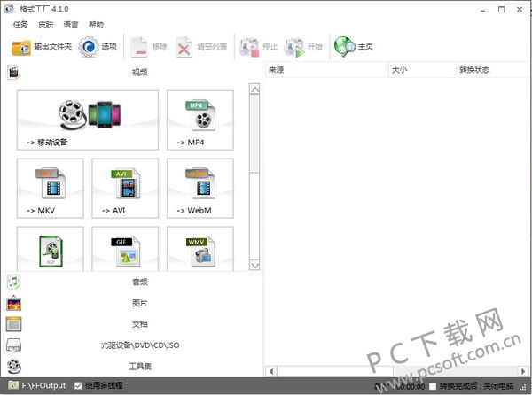Click the F:\FFOutput path text
Viewport: 532px width, 395px height.
coord(43,385)
